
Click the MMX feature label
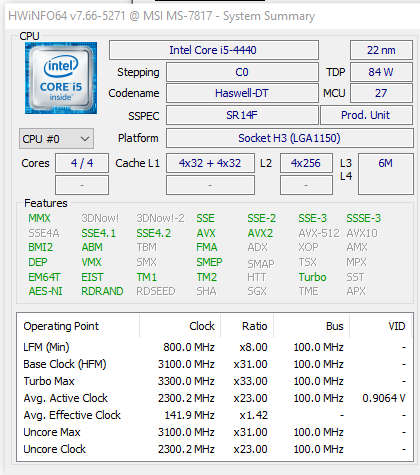[39, 218]
